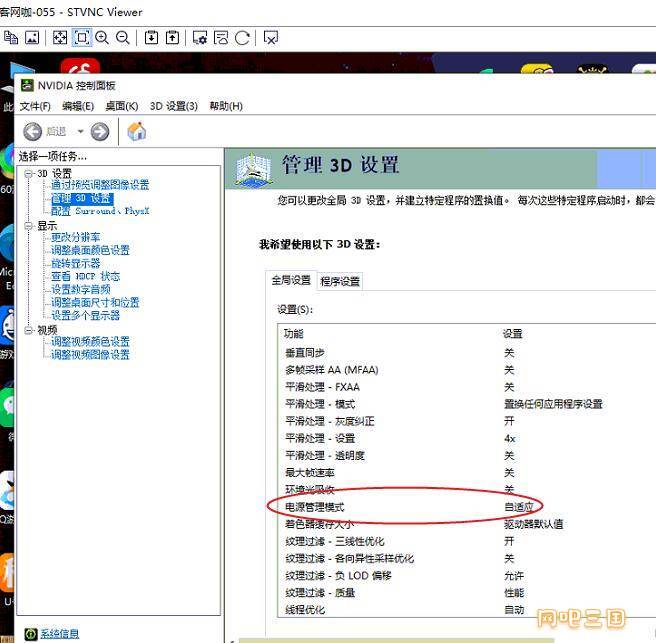Click the 置换任何应用程序设置 value
This screenshot has height=643, width=656.
pyautogui.click(x=553, y=404)
